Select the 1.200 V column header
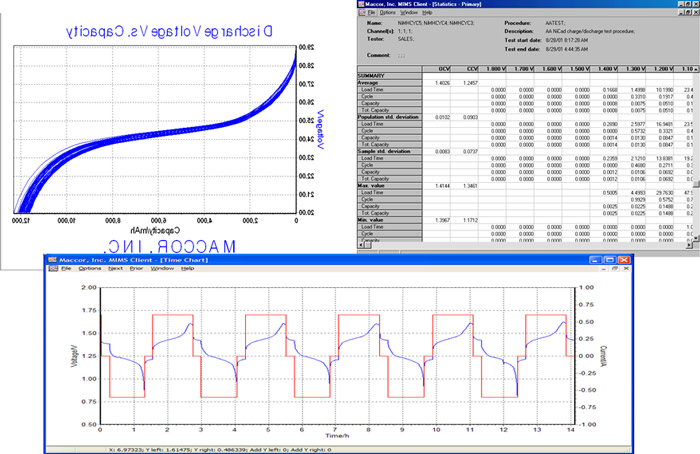Viewport: 700px width, 454px height. click(660, 69)
